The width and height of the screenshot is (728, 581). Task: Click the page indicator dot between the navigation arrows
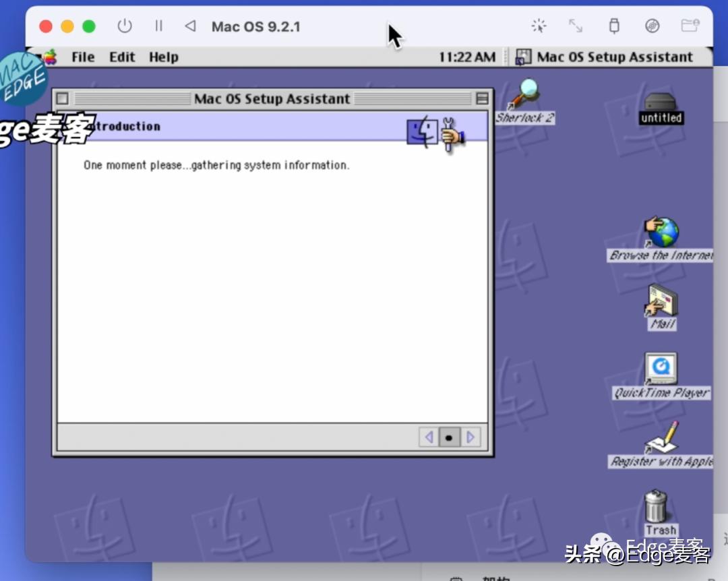tap(449, 437)
